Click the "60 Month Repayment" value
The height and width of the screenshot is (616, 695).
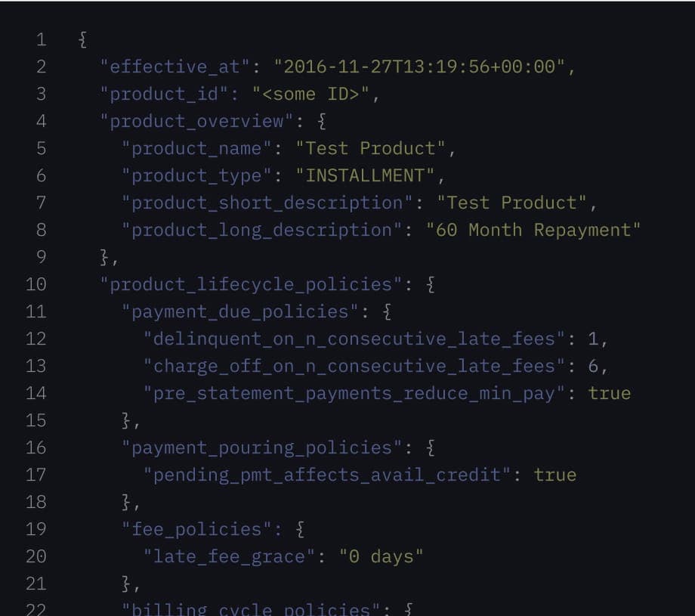point(533,230)
